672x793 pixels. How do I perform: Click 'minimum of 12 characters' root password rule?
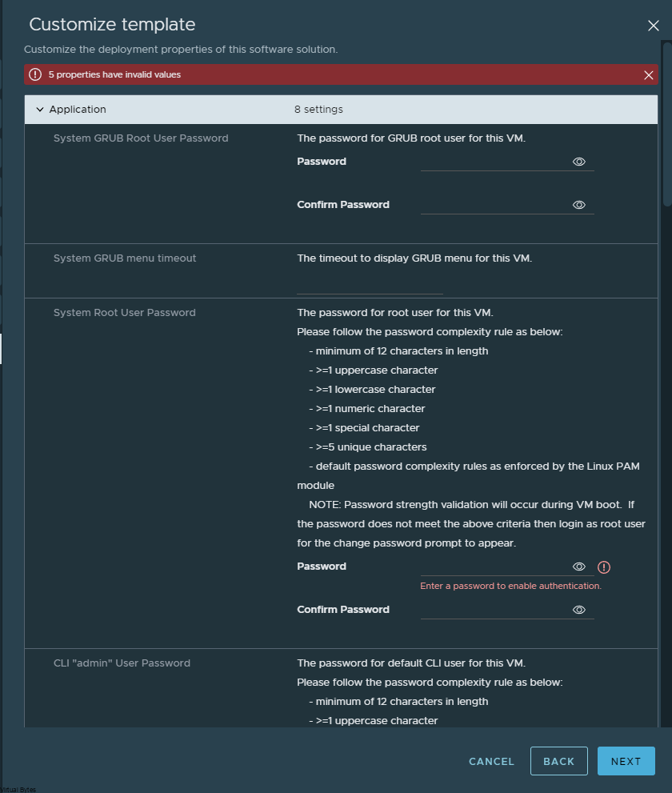398,351
